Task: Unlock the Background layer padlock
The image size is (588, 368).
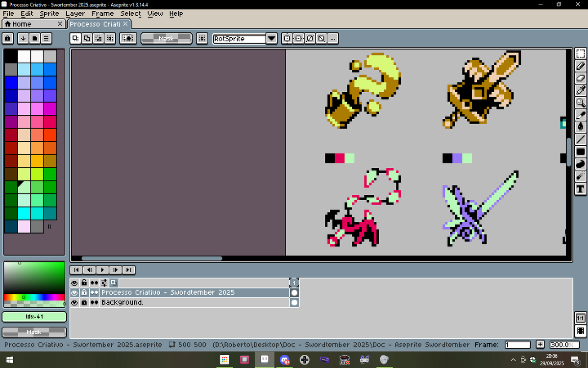Action: (84, 303)
